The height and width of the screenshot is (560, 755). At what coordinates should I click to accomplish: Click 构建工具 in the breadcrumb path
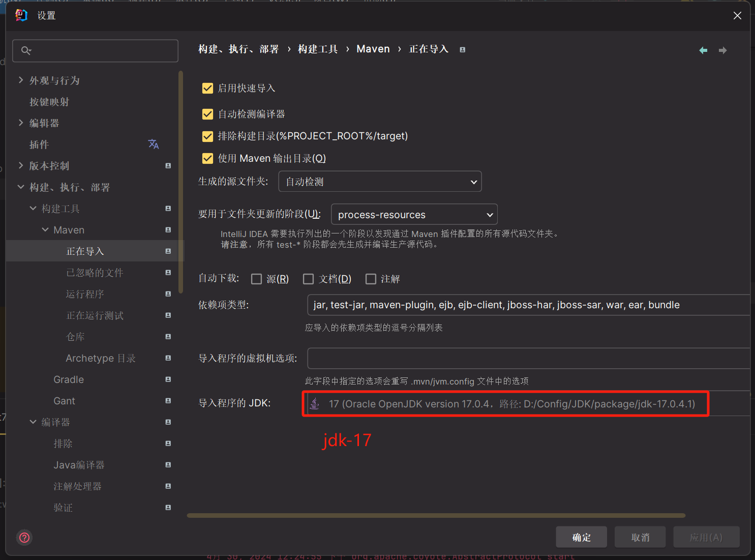[318, 49]
